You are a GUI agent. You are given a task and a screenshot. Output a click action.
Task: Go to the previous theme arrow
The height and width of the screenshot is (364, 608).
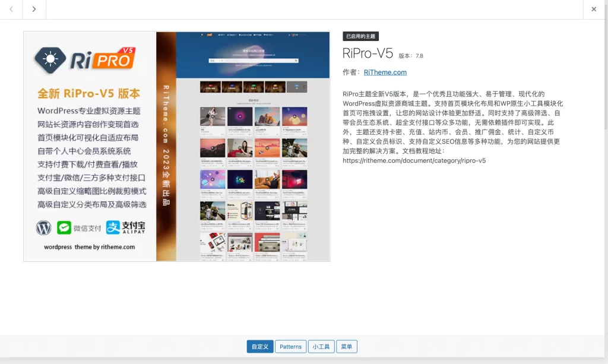point(11,9)
